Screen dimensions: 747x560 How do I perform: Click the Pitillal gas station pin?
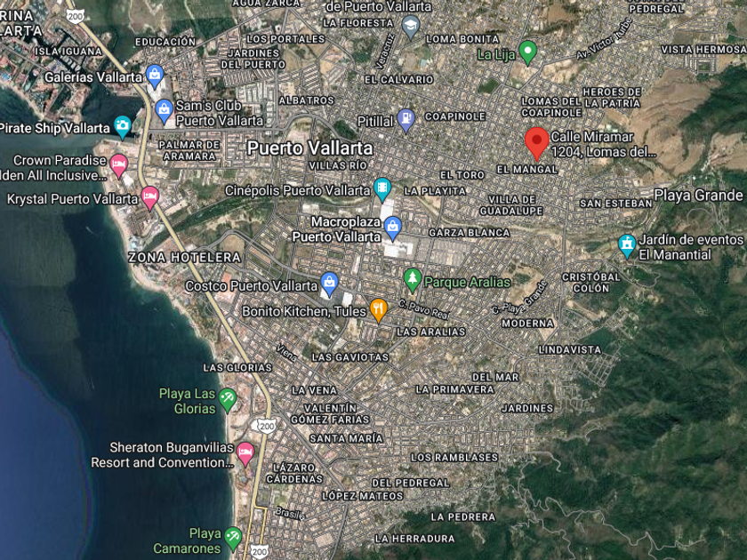[406, 121]
